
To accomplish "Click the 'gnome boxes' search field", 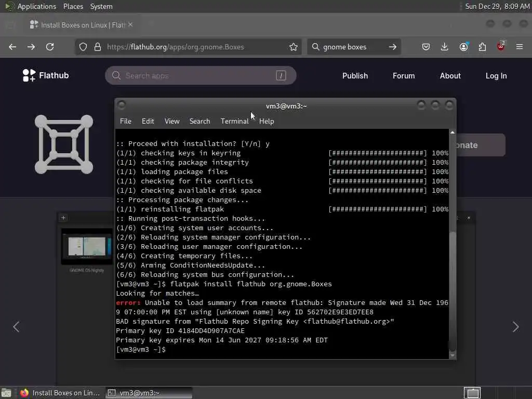I will point(353,47).
